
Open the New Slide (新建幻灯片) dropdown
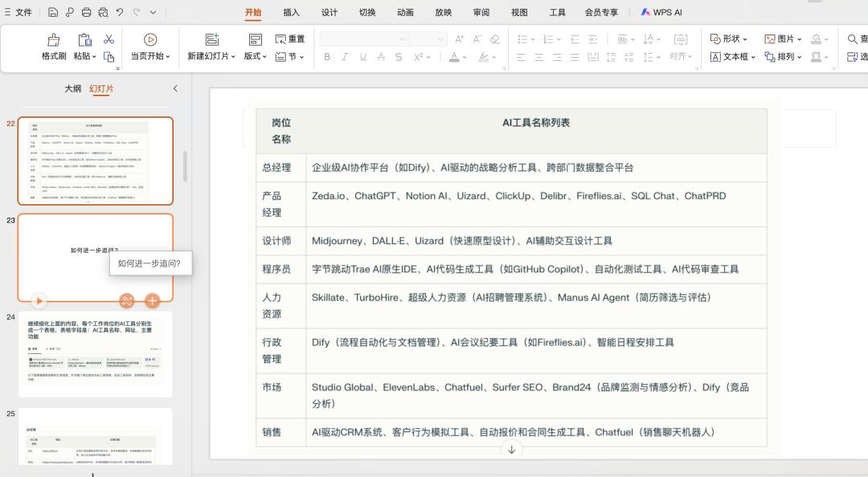point(211,56)
